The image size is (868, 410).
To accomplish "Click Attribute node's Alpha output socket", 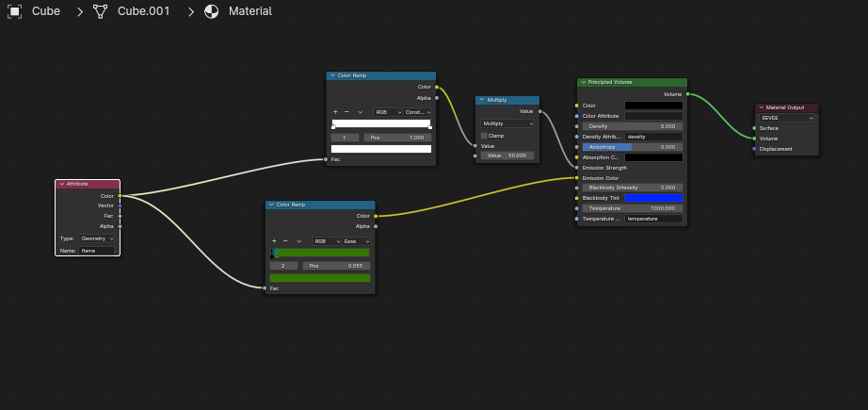I will coord(120,226).
